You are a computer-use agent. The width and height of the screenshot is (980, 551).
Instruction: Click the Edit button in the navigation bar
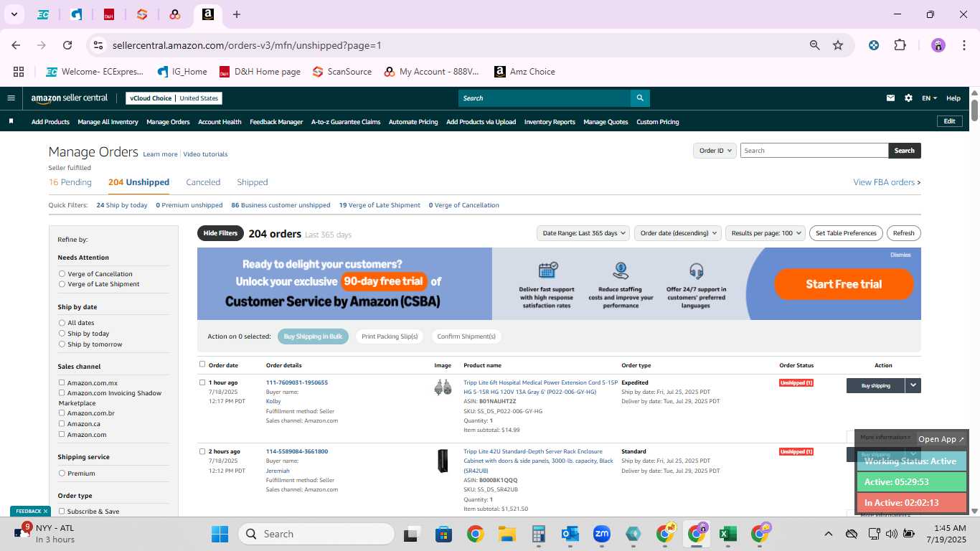coord(949,122)
